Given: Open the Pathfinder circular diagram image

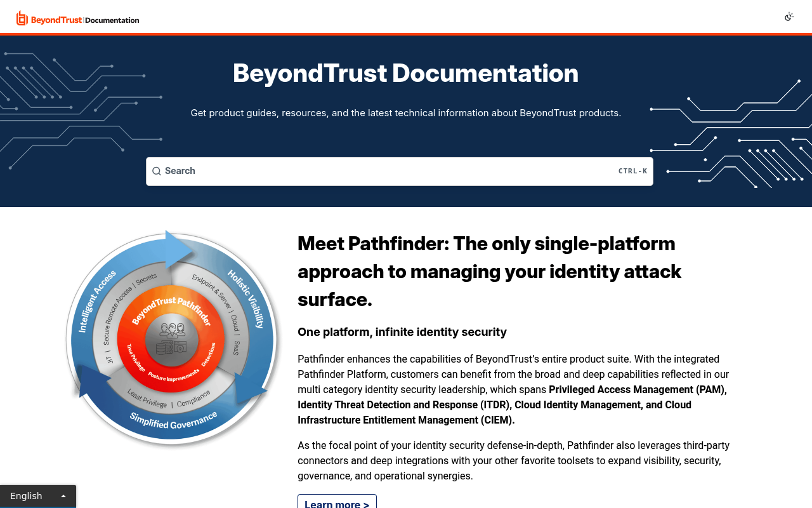Looking at the screenshot, I should click(x=173, y=338).
